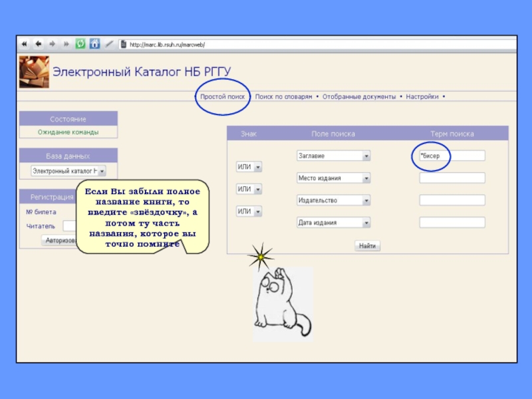The image size is (532, 399).
Task: Expand the Место издания field dropdown
Action: pos(366,178)
